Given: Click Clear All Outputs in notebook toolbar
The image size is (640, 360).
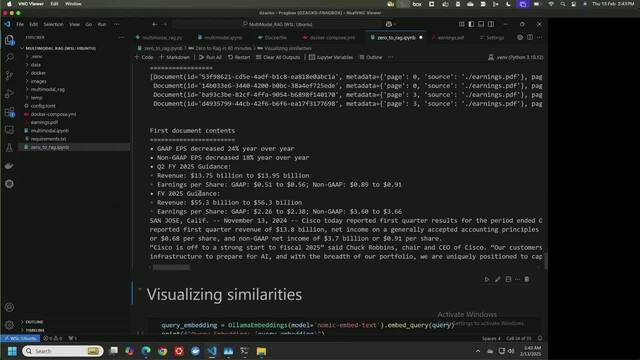Looking at the screenshot, I should (x=278, y=57).
